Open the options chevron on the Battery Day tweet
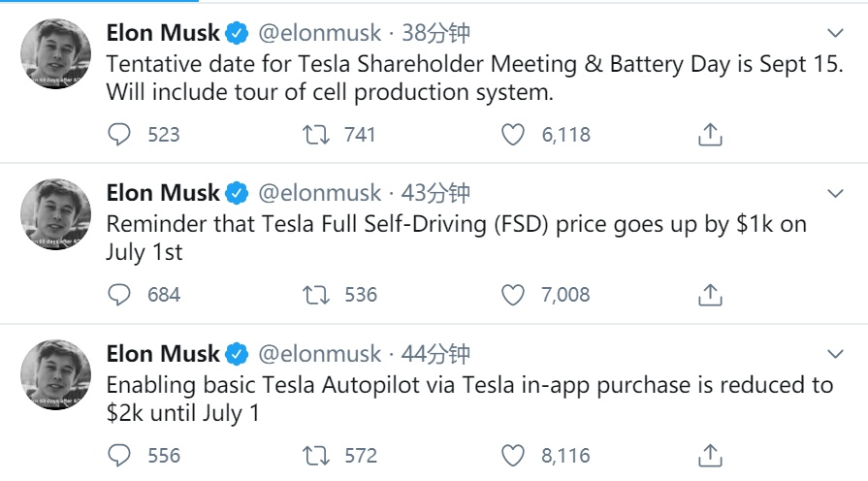 (835, 34)
